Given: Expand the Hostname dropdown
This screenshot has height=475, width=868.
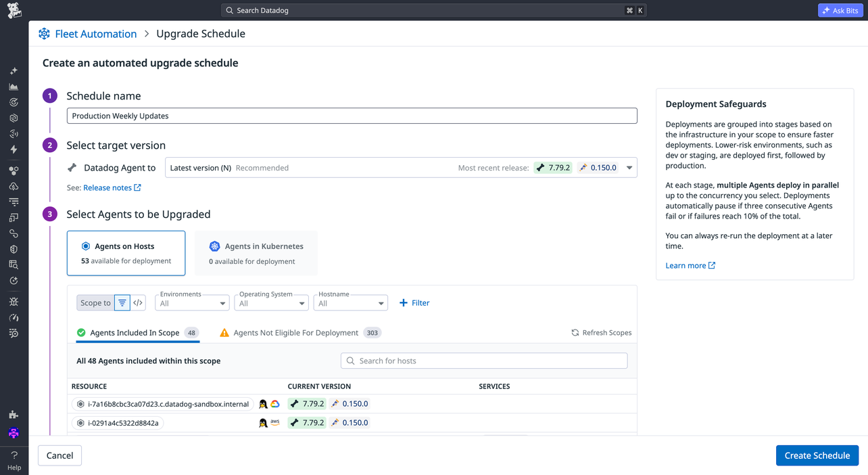Looking at the screenshot, I should pos(350,303).
